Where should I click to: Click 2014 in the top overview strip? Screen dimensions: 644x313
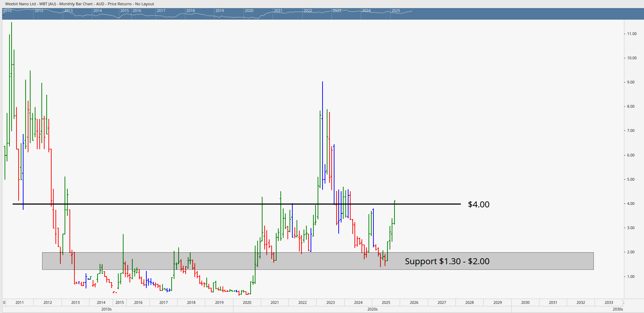pos(98,11)
